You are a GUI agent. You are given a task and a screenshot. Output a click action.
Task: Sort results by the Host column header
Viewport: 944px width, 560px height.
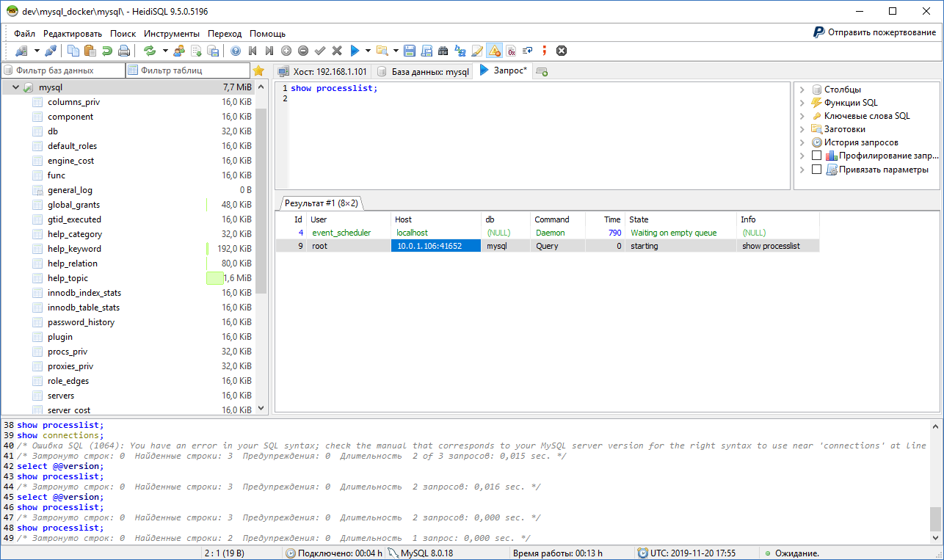pyautogui.click(x=436, y=219)
